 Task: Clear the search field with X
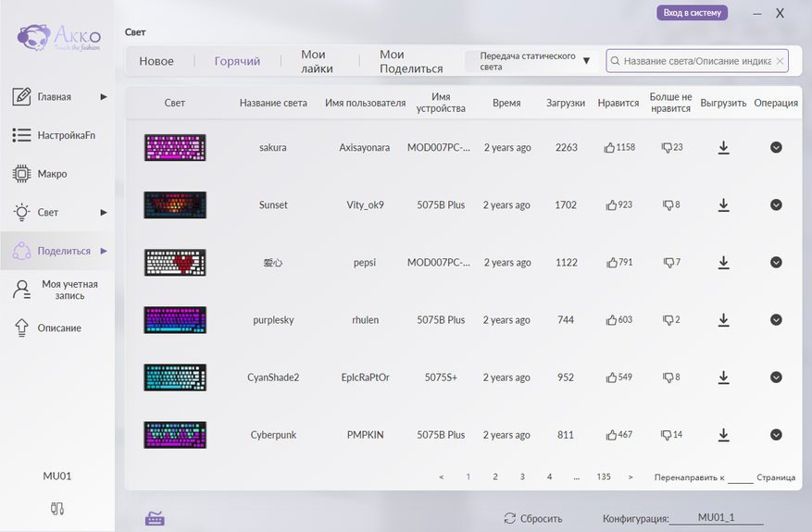(x=780, y=61)
